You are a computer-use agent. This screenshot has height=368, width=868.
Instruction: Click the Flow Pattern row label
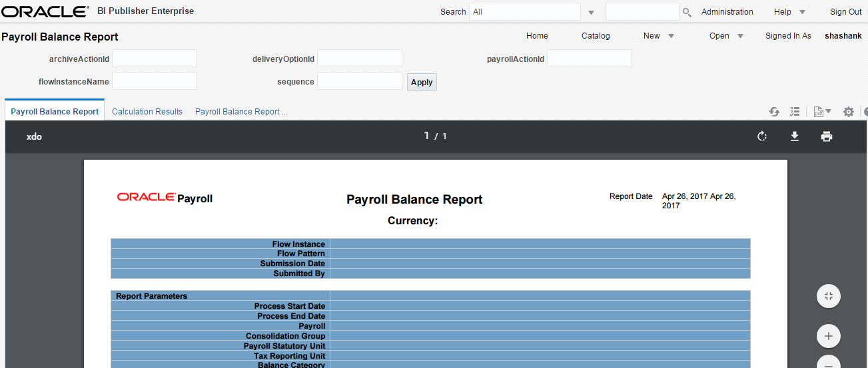point(301,254)
